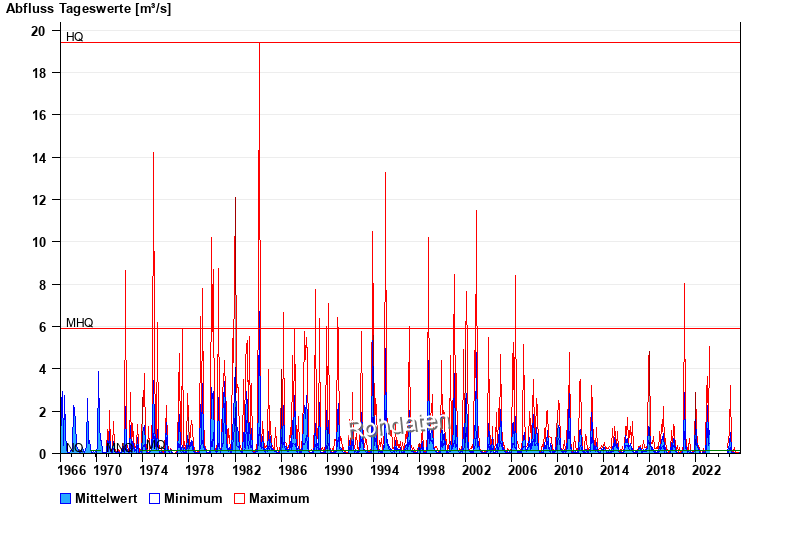Click the HQ threshold label
The image size is (800, 550).
coord(75,37)
